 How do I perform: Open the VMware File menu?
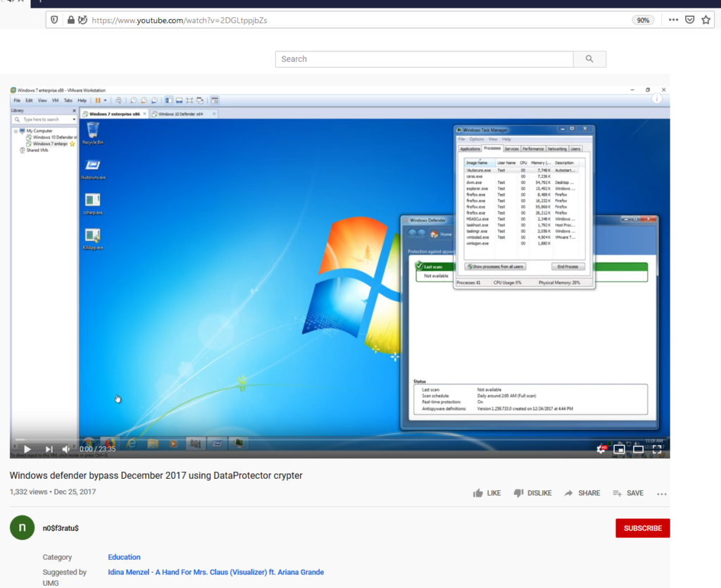[x=17, y=100]
